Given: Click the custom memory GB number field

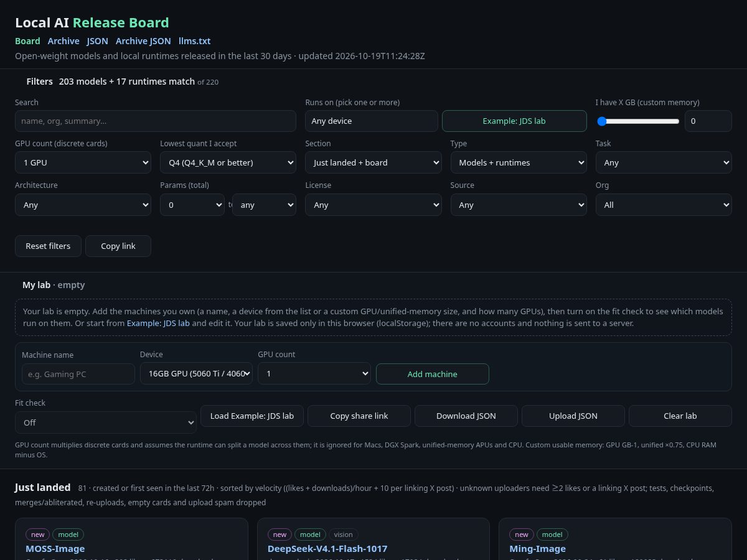Looking at the screenshot, I should (708, 121).
